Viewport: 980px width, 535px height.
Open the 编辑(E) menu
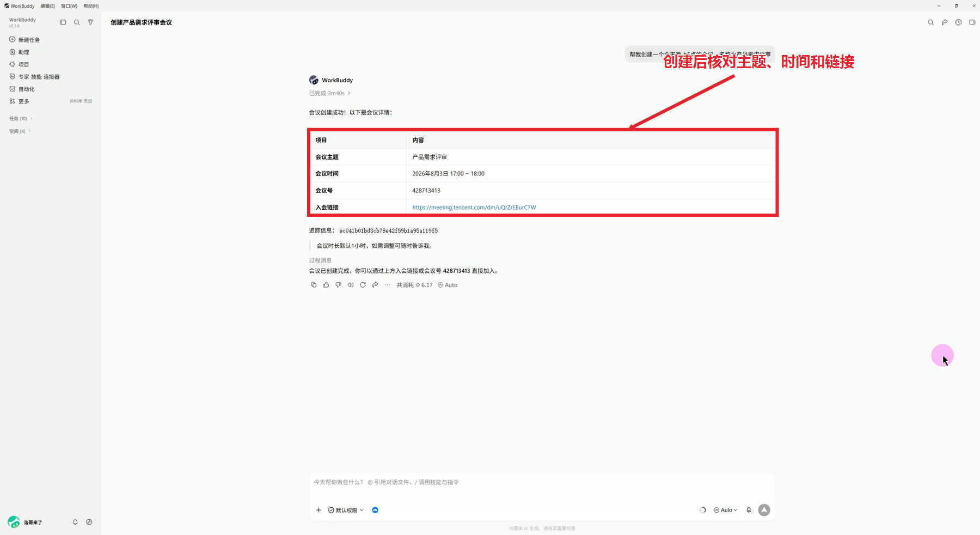(48, 6)
